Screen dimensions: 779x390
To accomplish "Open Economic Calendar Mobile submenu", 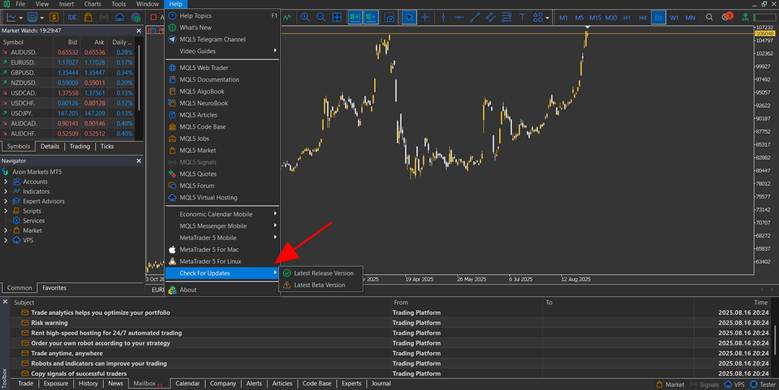I will pos(222,214).
